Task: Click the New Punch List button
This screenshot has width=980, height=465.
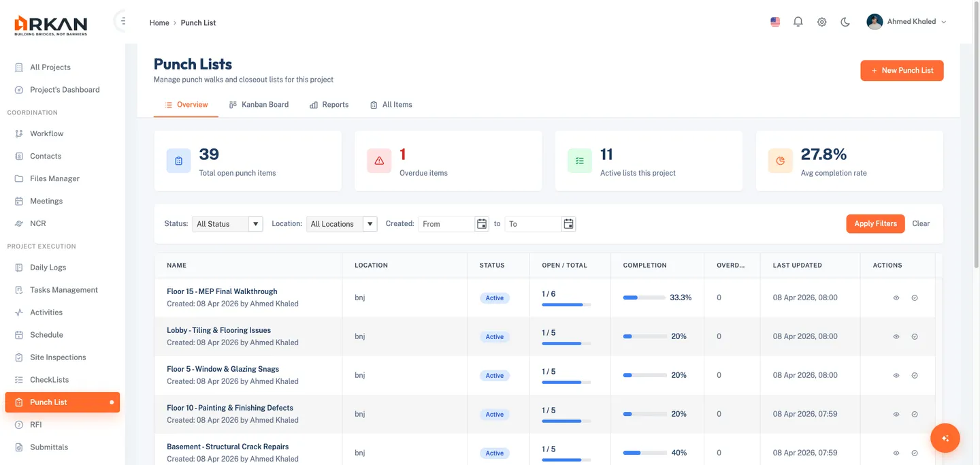Action: [x=902, y=70]
